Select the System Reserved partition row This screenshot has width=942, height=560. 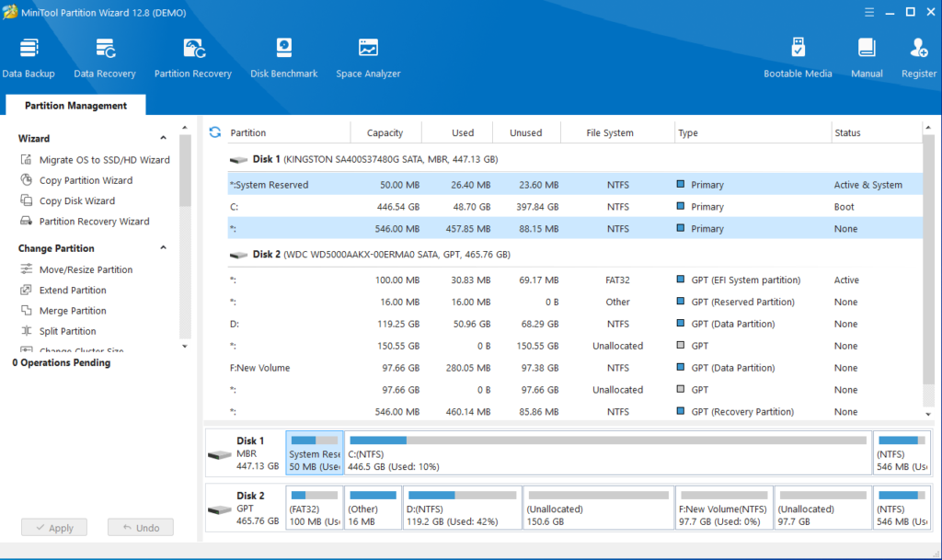point(575,185)
